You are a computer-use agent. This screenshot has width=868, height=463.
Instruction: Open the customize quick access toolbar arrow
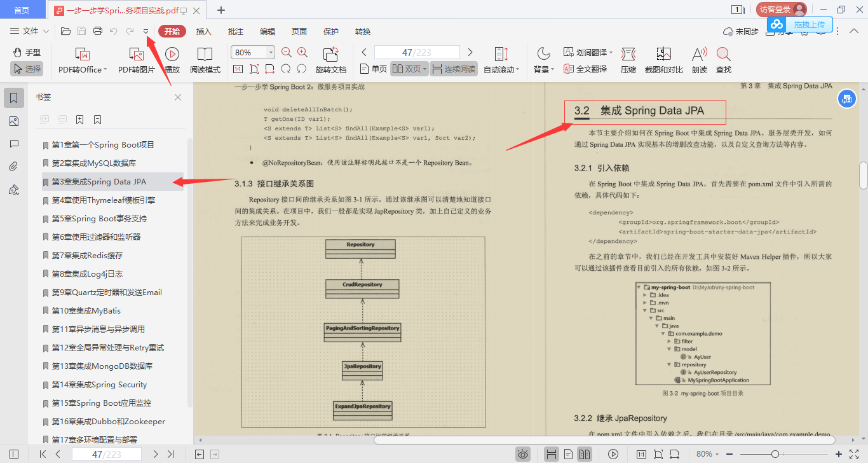pos(146,31)
